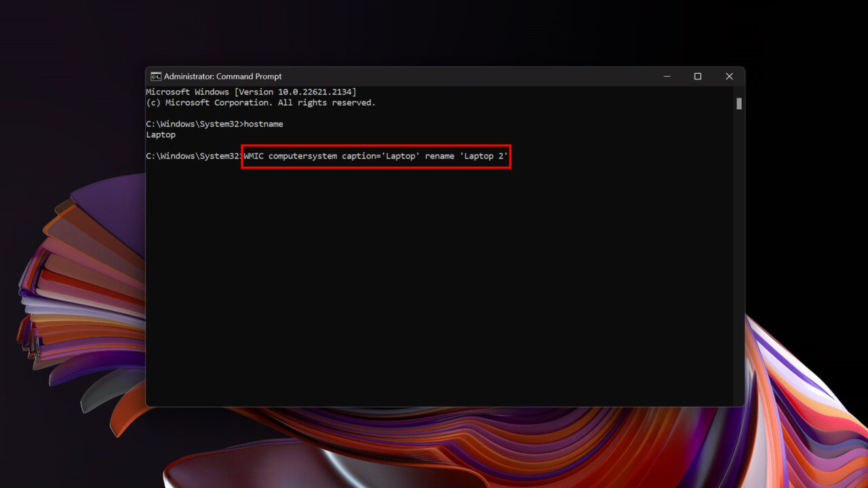Select the scrollbar thumb on the right edge
This screenshot has height=488, width=868.
coord(738,103)
